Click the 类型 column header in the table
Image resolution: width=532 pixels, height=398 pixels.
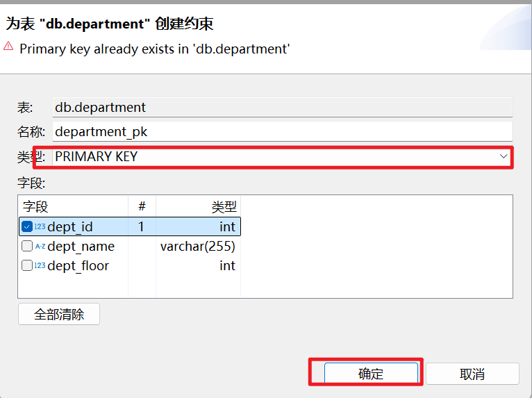(x=224, y=206)
